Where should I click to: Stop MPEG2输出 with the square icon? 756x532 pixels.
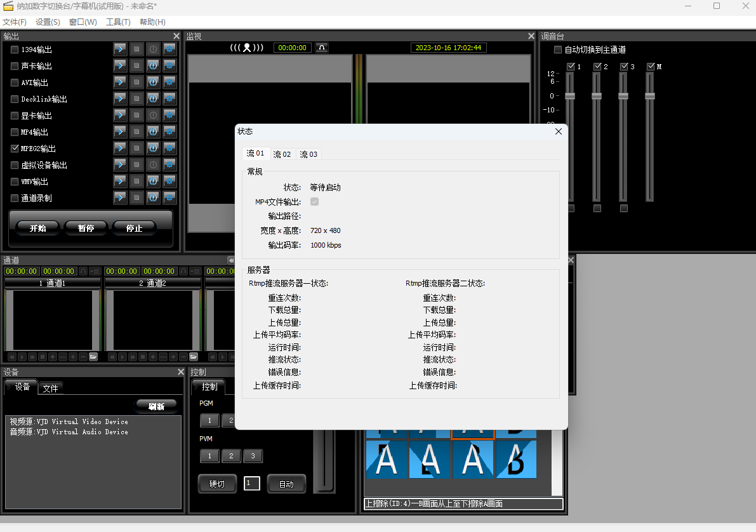(136, 148)
